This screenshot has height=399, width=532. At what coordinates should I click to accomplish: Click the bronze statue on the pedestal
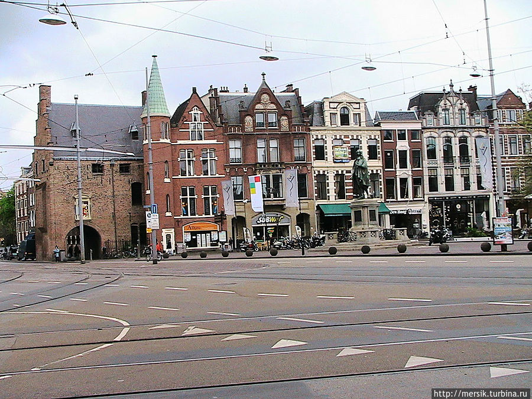(x=360, y=175)
